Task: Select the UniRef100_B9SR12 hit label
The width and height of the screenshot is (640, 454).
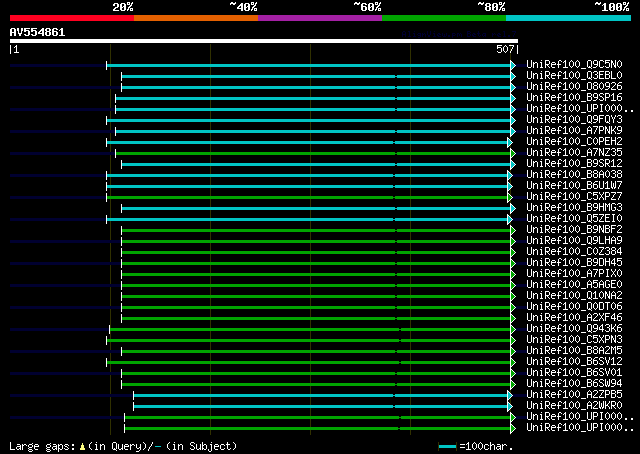Action: [x=574, y=163]
